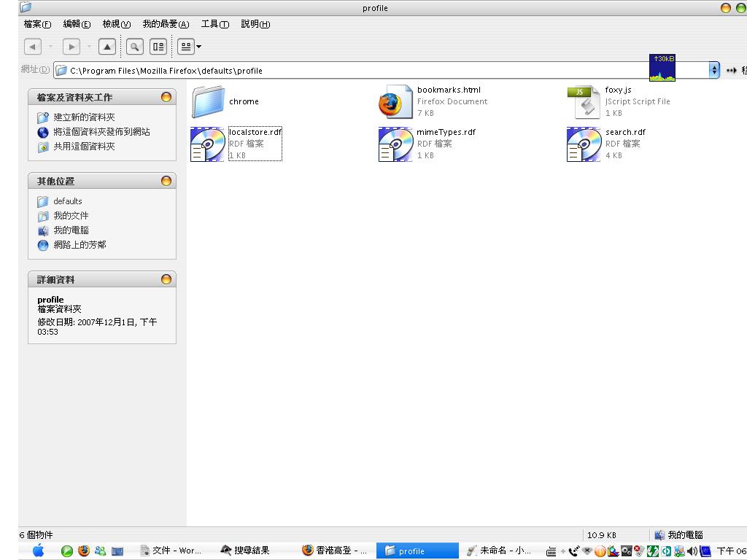Click the 建立新的資料夾 link
Viewport: 747px width, 560px height.
click(84, 117)
